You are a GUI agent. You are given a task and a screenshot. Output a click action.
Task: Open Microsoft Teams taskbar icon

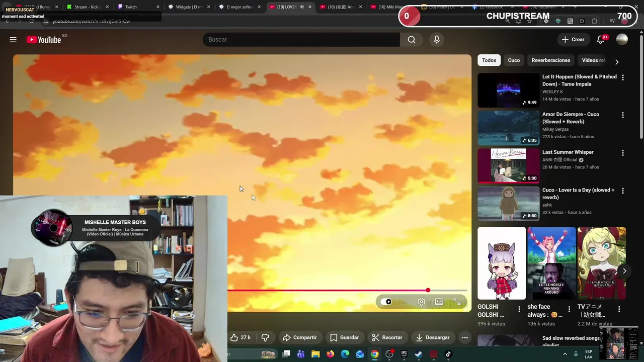(x=301, y=354)
